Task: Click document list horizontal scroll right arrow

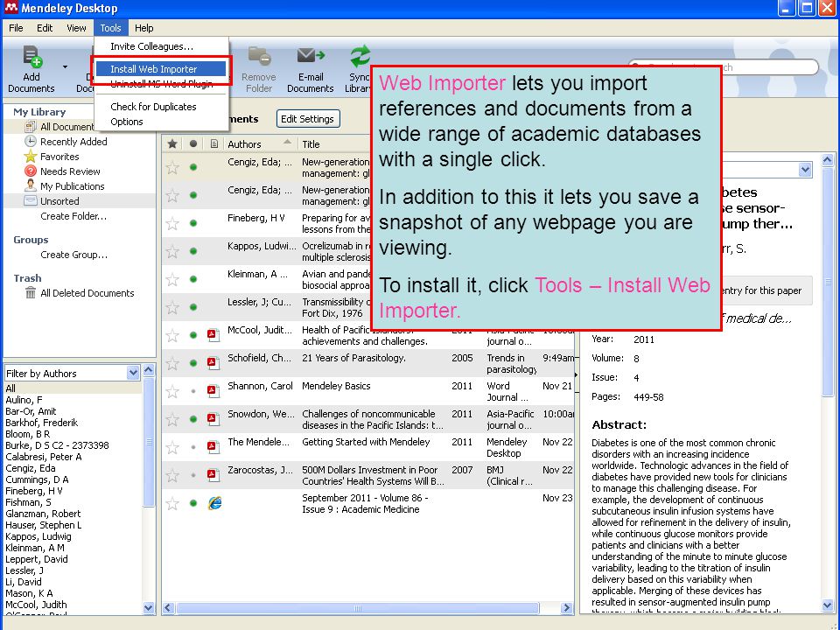Action: pyautogui.click(x=566, y=607)
